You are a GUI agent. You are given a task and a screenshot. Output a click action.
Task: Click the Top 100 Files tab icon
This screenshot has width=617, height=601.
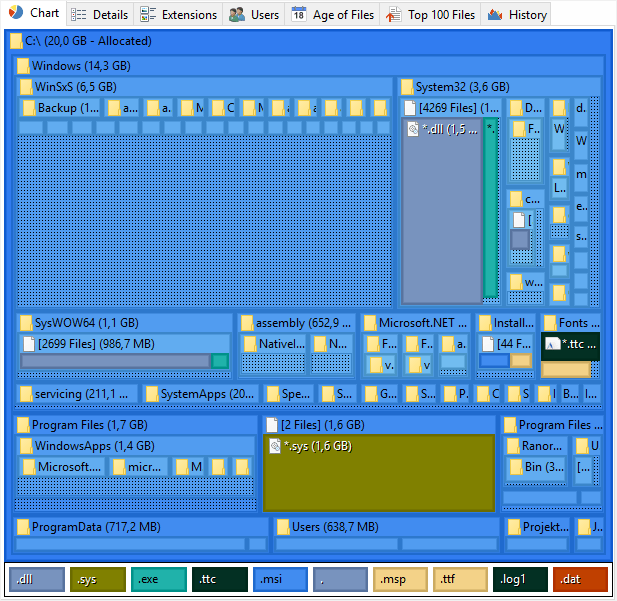393,15
